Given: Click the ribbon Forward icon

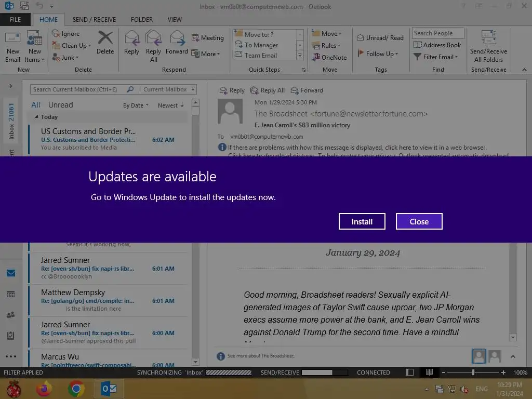Looking at the screenshot, I should [x=177, y=43].
